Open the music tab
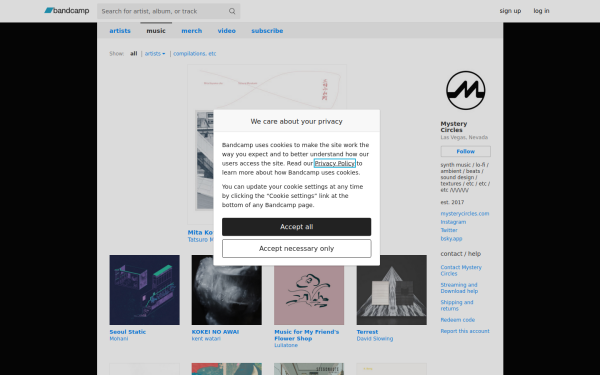Viewport: 600px width, 375px height. point(156,31)
